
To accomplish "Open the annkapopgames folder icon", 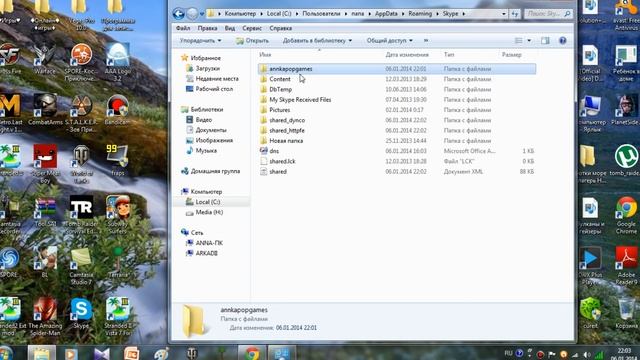I will [x=263, y=69].
